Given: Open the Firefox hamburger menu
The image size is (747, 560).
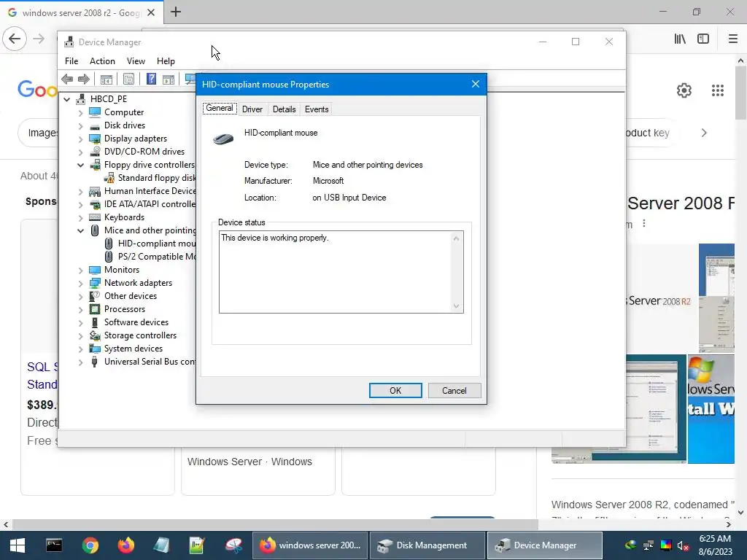Looking at the screenshot, I should coord(733,39).
